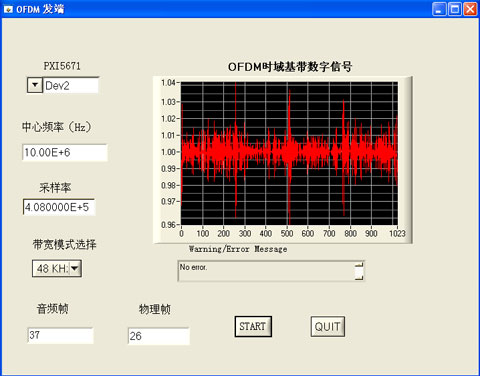Select the sampling rate 4.080000E+5 field

(x=59, y=207)
